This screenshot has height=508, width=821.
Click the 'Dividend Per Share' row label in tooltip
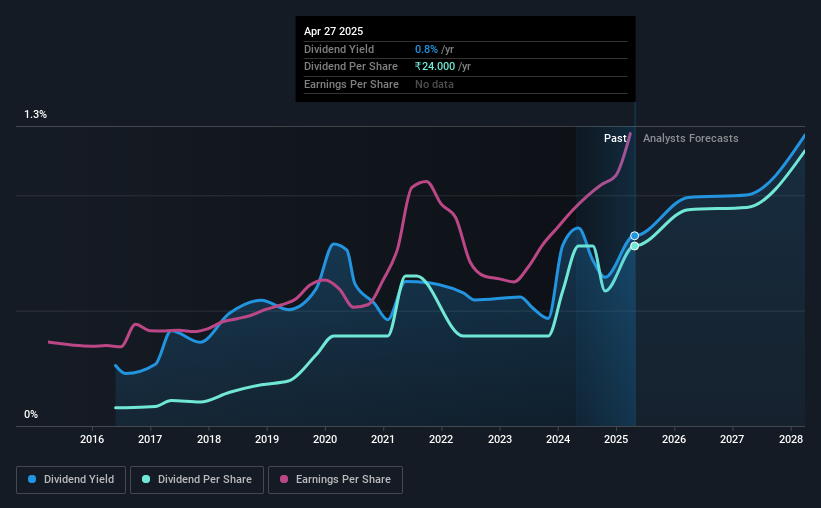tap(351, 67)
